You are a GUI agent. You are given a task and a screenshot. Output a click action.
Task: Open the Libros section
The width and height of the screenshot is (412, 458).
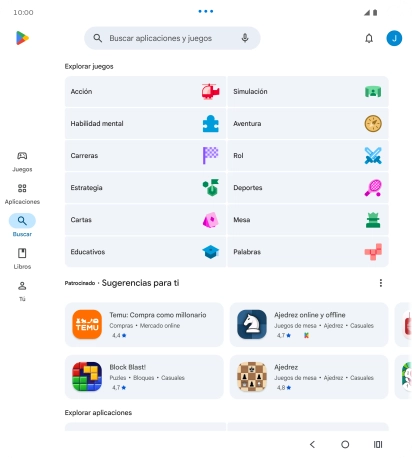coord(22,259)
